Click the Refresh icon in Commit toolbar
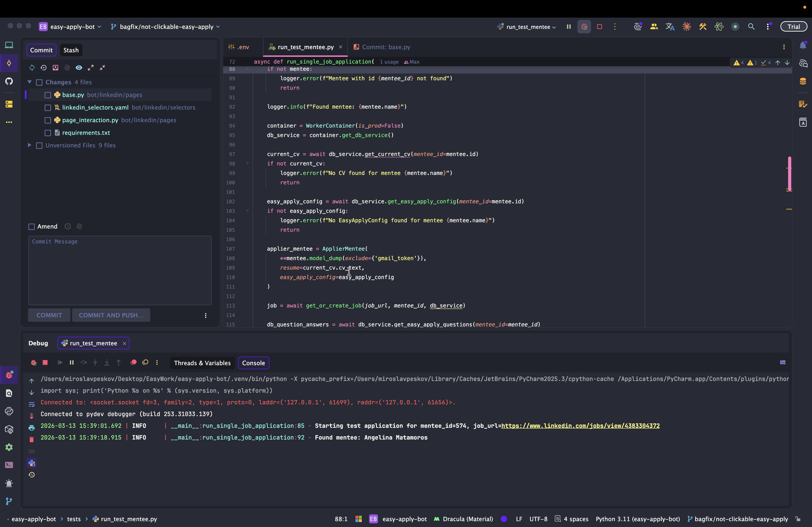Screen dimensions: 812x527 [32, 67]
